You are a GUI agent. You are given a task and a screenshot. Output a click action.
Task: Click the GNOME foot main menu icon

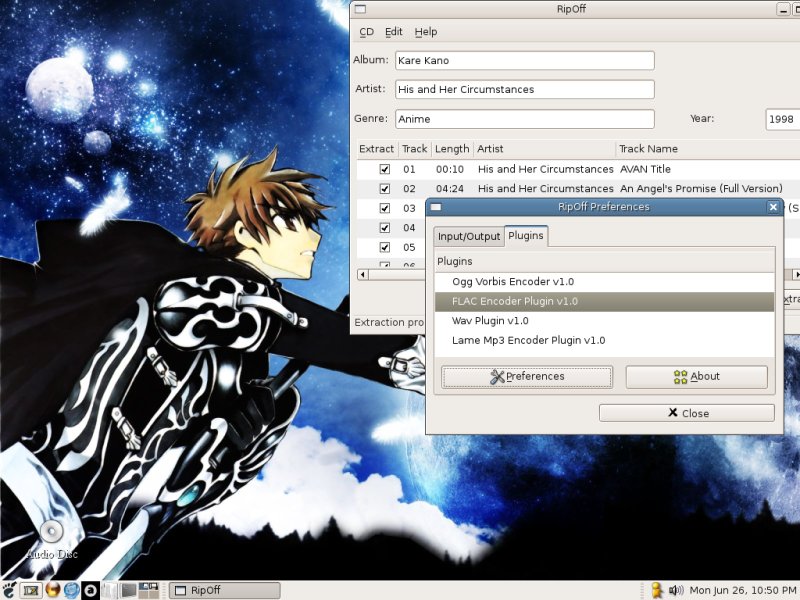[x=10, y=590]
